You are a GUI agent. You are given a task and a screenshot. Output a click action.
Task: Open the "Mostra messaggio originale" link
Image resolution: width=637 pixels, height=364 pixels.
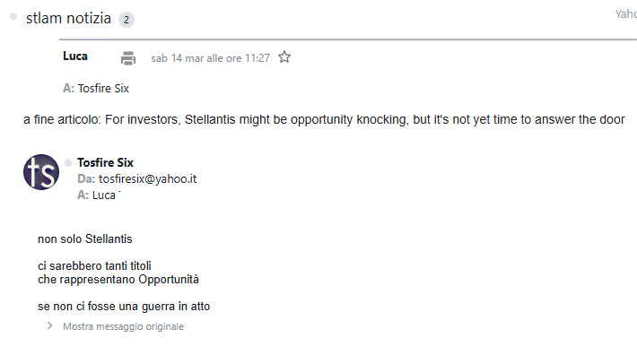tap(123, 326)
